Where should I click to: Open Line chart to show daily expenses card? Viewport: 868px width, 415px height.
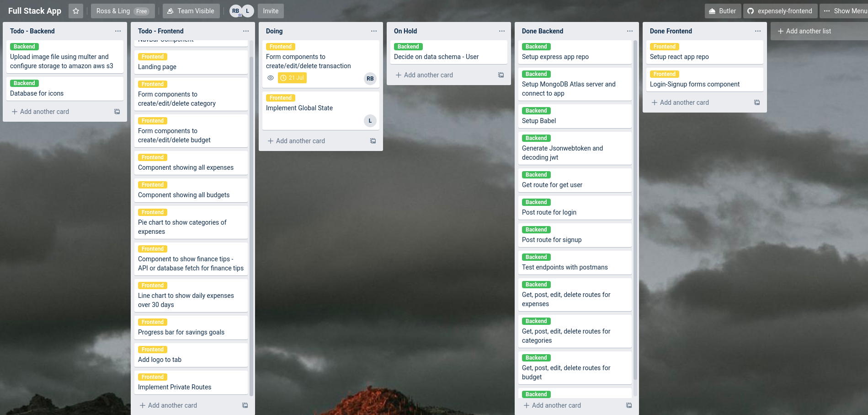[191, 296]
